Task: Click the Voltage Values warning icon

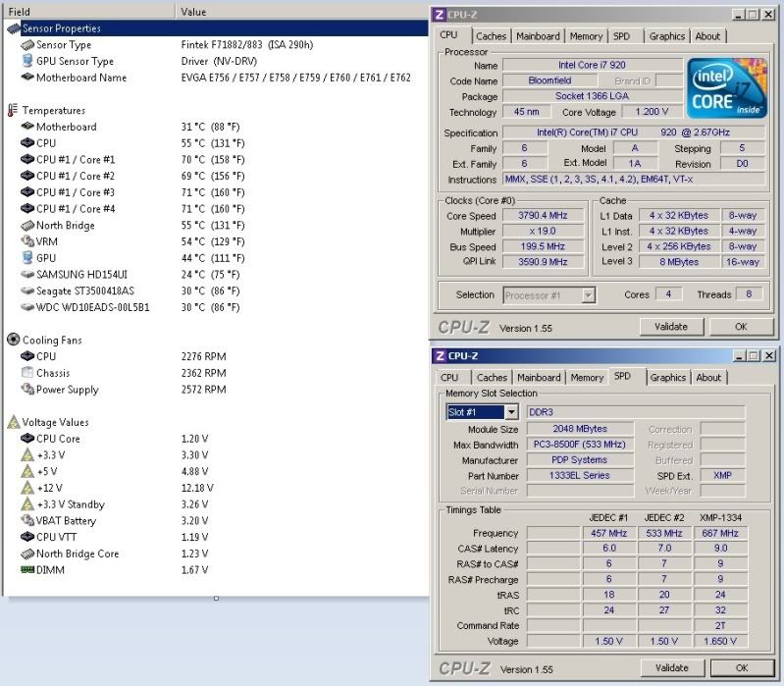Action: pos(14,422)
